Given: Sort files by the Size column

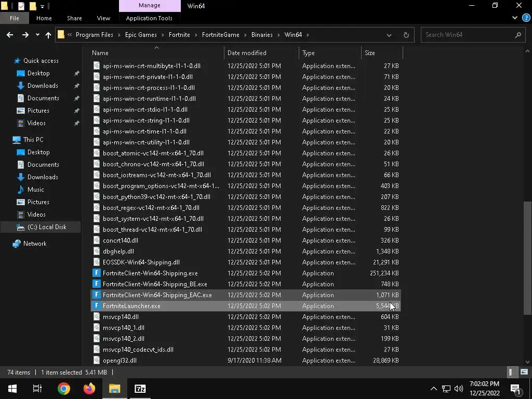Looking at the screenshot, I should pyautogui.click(x=370, y=52).
